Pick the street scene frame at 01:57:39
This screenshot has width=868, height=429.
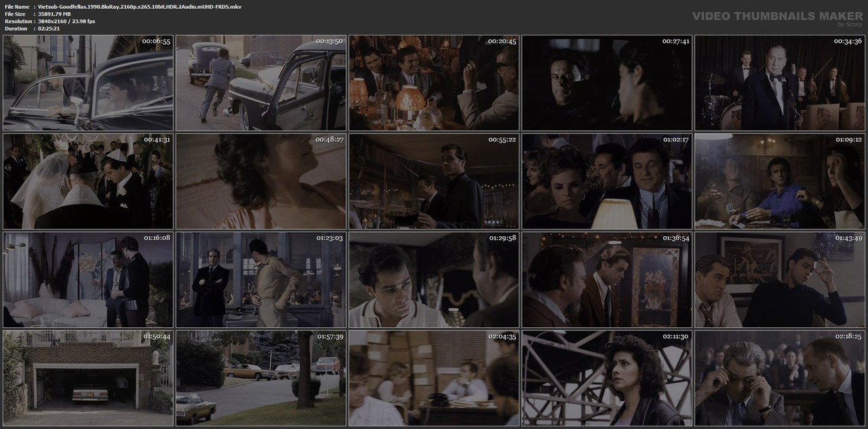(x=261, y=378)
